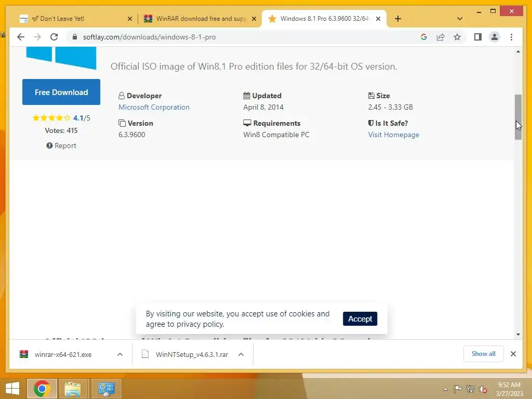Image resolution: width=532 pixels, height=399 pixels.
Task: Click the version value 6.3.9600
Action: pyautogui.click(x=131, y=135)
